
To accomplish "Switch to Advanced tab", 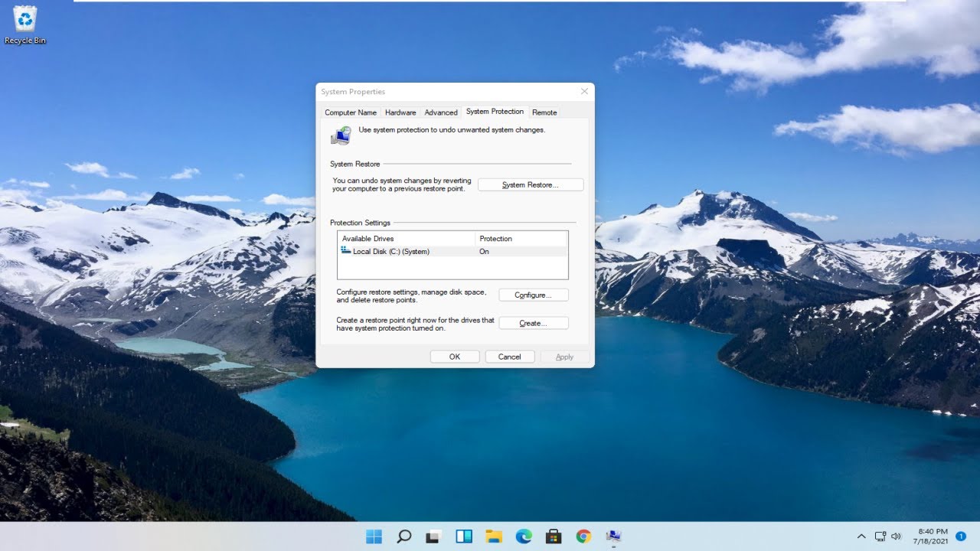I will point(441,112).
